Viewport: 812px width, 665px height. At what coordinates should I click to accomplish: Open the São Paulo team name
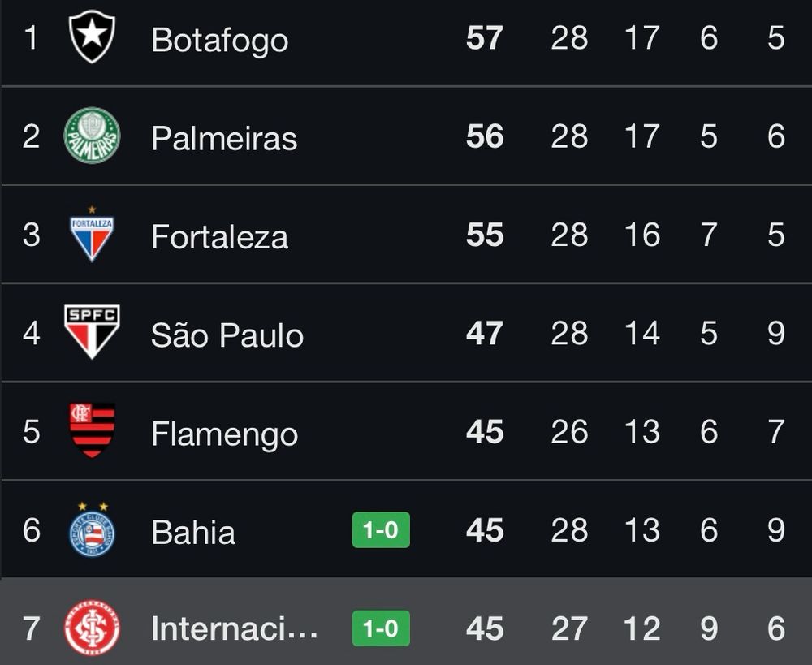coord(227,334)
